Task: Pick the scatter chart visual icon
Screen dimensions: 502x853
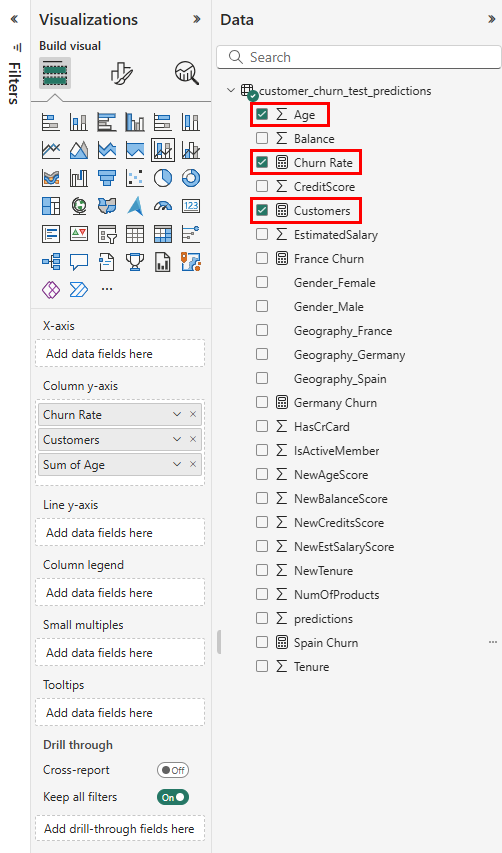Action: [x=135, y=177]
